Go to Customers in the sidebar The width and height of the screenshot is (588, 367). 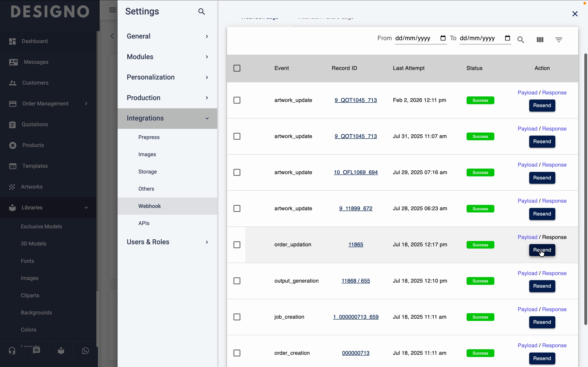click(x=35, y=83)
